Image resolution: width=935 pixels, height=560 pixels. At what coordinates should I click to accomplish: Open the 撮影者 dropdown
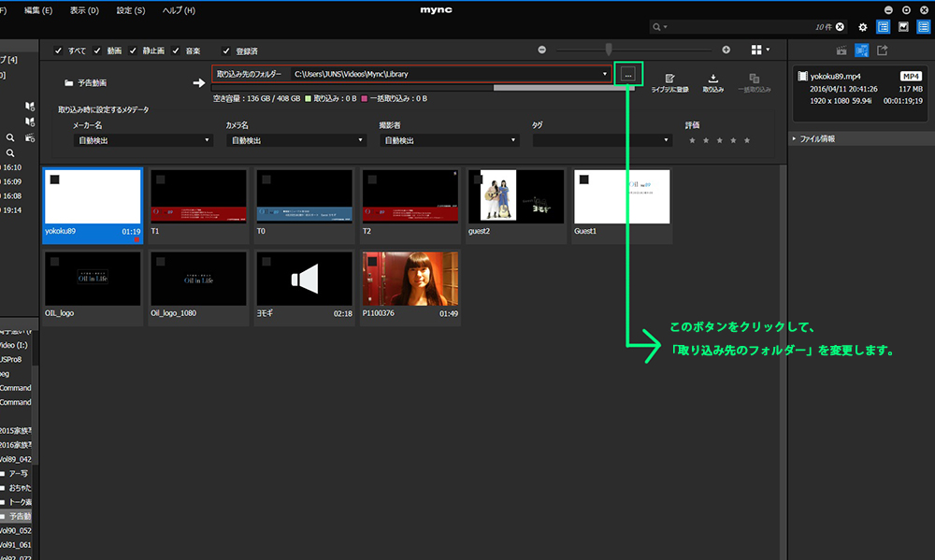pyautogui.click(x=449, y=140)
